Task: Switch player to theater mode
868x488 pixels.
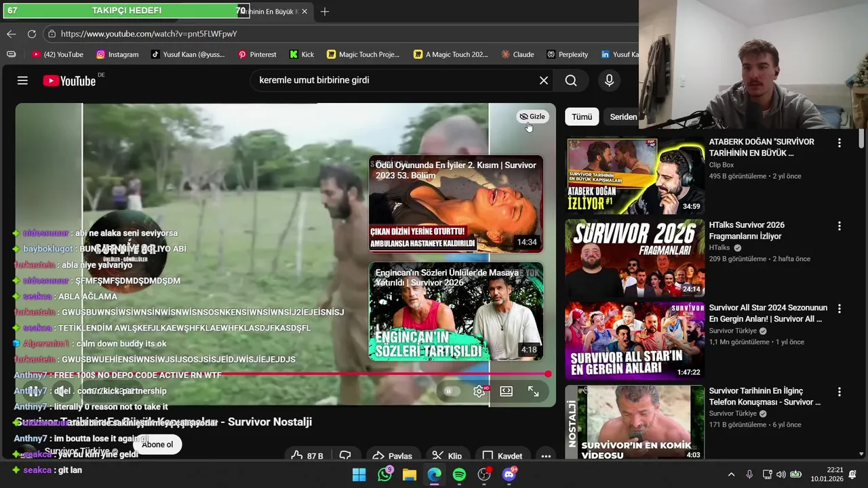Action: pos(506,391)
